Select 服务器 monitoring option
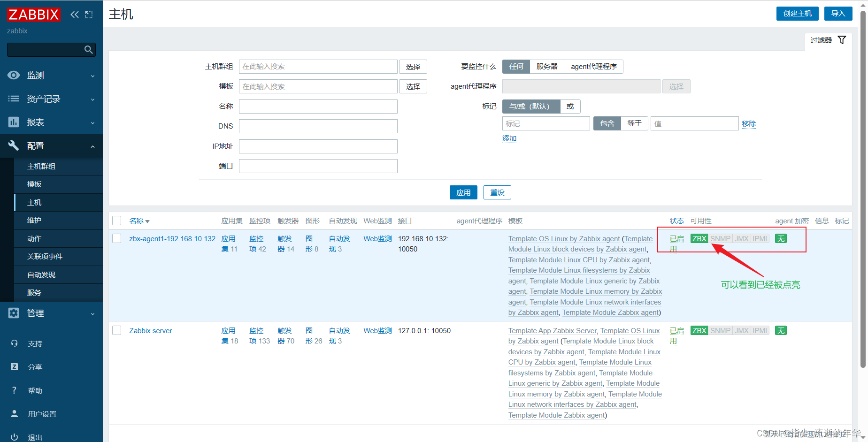Screen dimensions: 868x442 point(547,67)
